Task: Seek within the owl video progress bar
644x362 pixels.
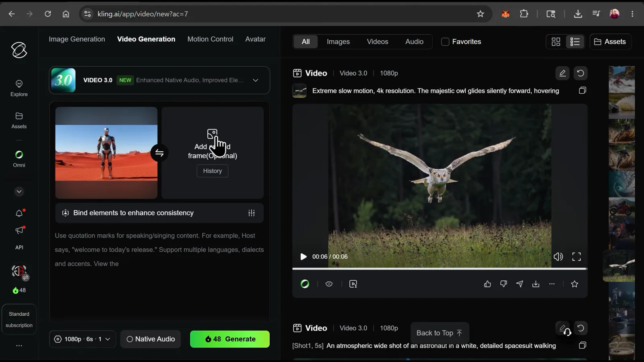Action: coord(440,268)
